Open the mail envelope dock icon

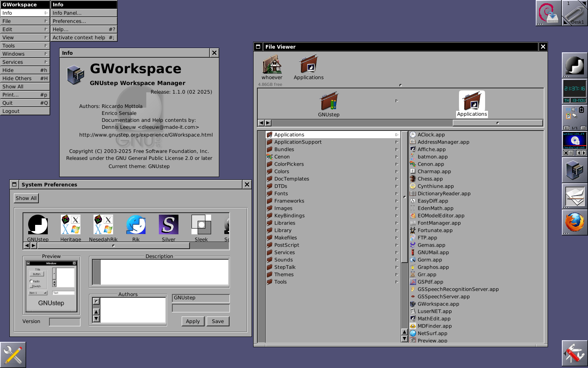tap(575, 196)
